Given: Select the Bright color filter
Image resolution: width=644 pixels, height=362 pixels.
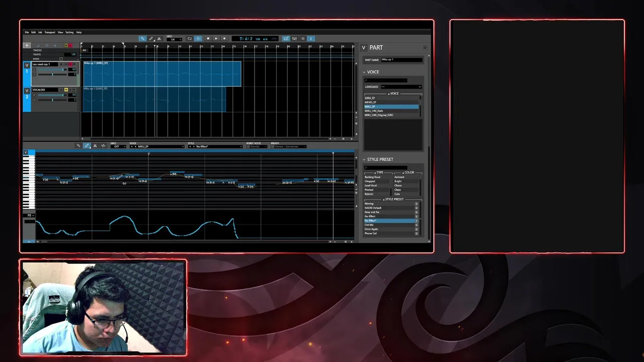Looking at the screenshot, I should [406, 181].
